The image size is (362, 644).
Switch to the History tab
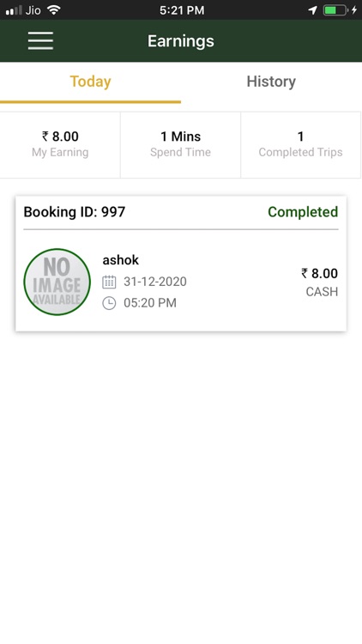pos(271,82)
